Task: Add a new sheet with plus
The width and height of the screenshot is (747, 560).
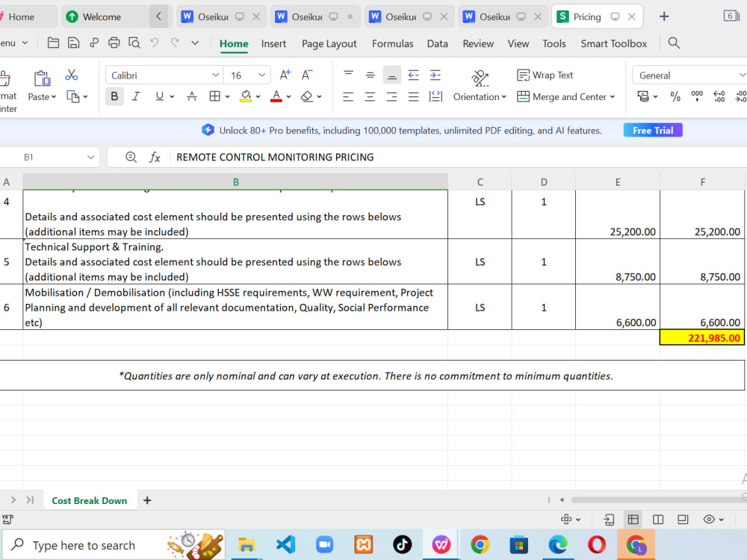Action: [147, 500]
